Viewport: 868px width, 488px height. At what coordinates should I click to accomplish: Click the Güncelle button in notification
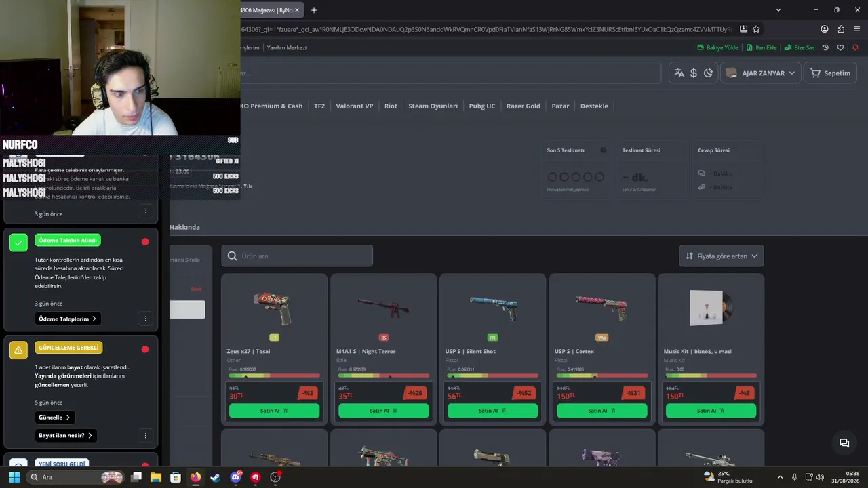tap(55, 418)
